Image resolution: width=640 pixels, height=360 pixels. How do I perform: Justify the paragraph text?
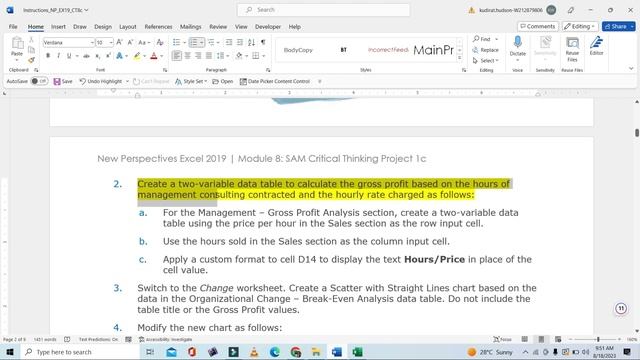tap(209, 56)
